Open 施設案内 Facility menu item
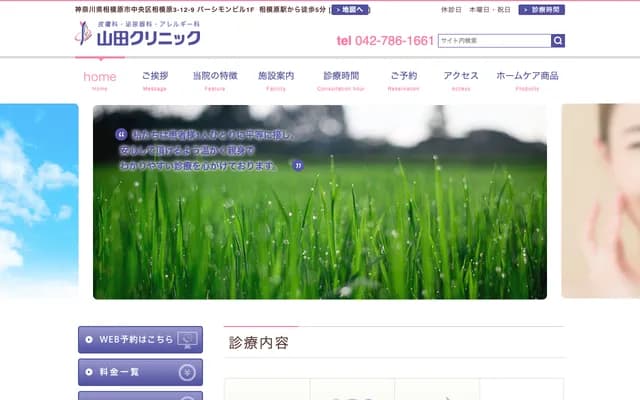 [x=276, y=80]
